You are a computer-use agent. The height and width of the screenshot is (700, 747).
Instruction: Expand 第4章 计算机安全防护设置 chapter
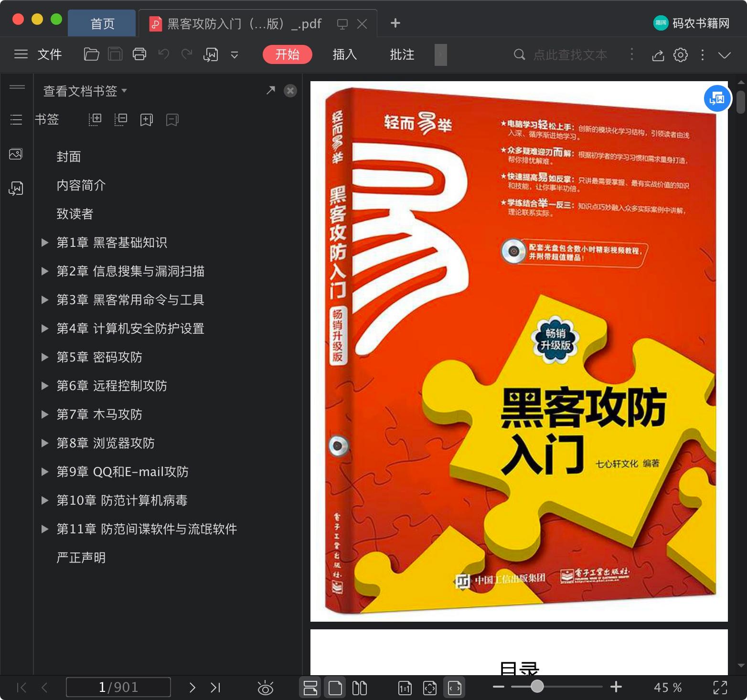[x=45, y=329]
